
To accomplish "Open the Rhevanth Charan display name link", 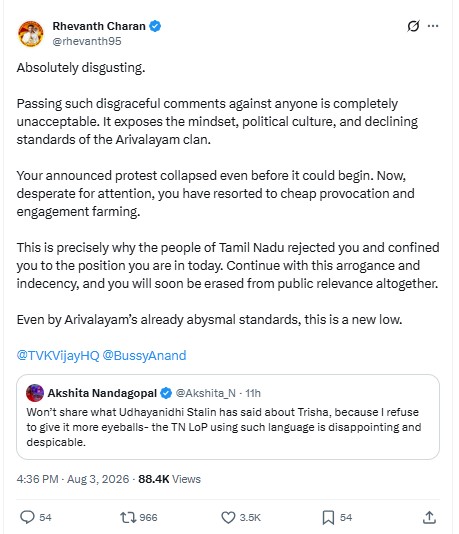I will coord(99,26).
